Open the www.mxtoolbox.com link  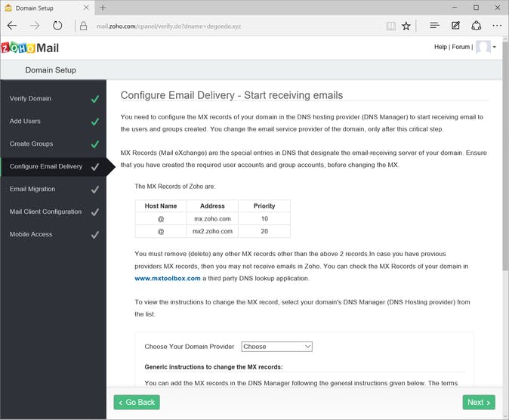pyautogui.click(x=168, y=278)
